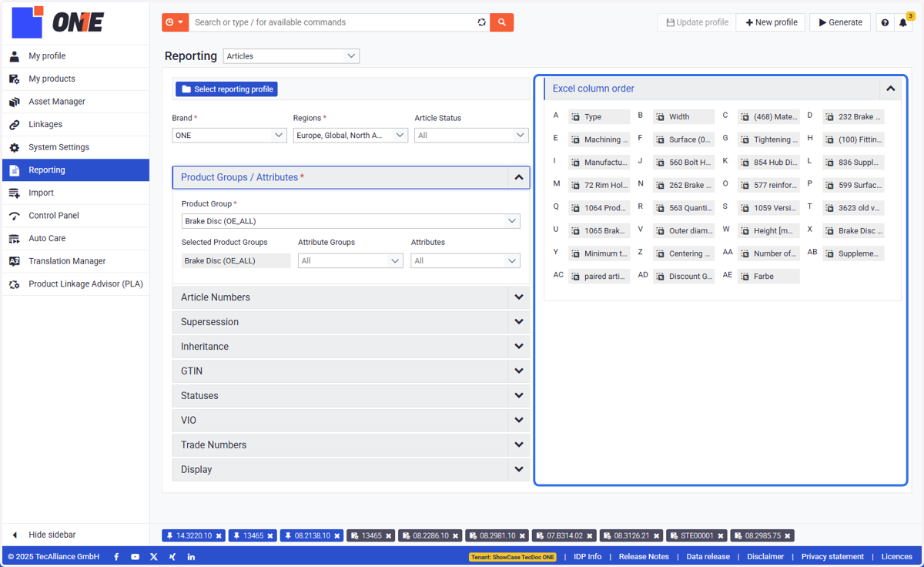Viewport: 924px width, 567px height.
Task: Click the Type column chip icon
Action: point(575,117)
